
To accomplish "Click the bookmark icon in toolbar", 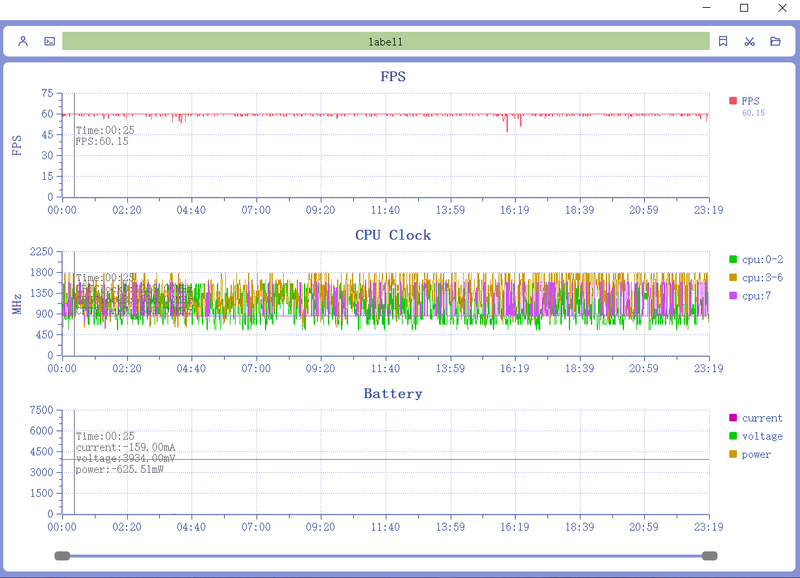I will (723, 41).
